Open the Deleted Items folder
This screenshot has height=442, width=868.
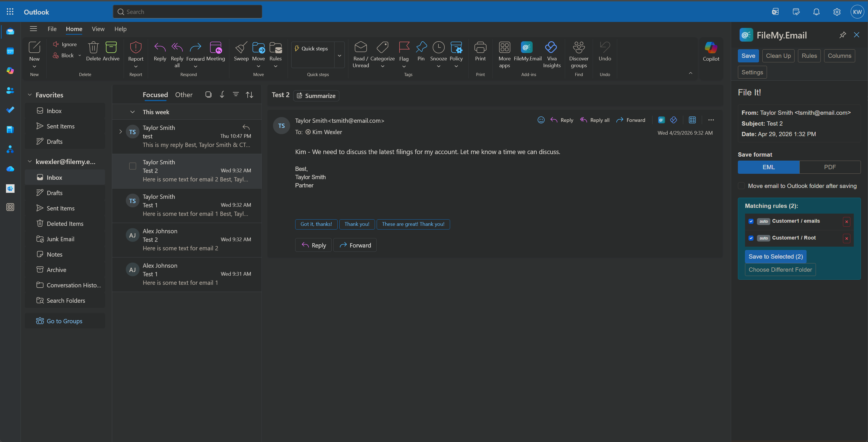pyautogui.click(x=65, y=224)
